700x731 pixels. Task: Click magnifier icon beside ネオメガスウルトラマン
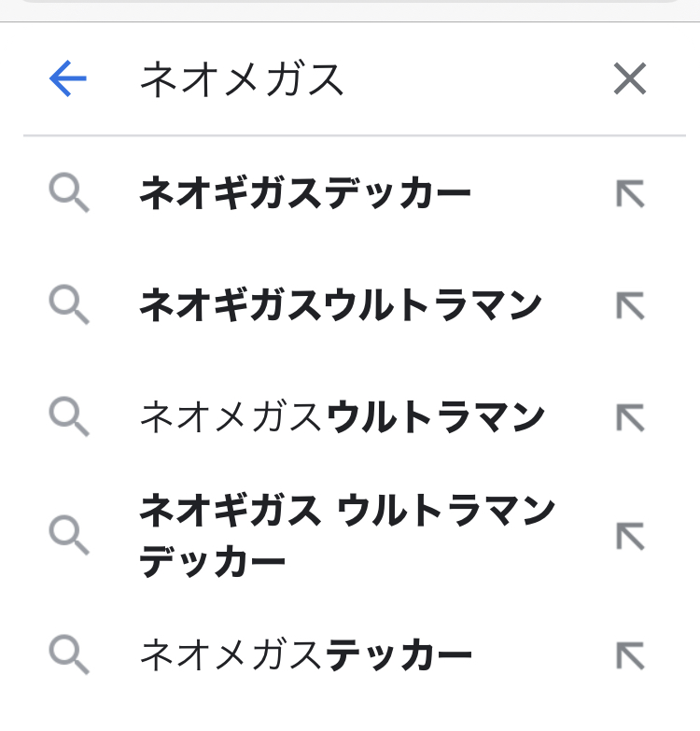coord(69,416)
